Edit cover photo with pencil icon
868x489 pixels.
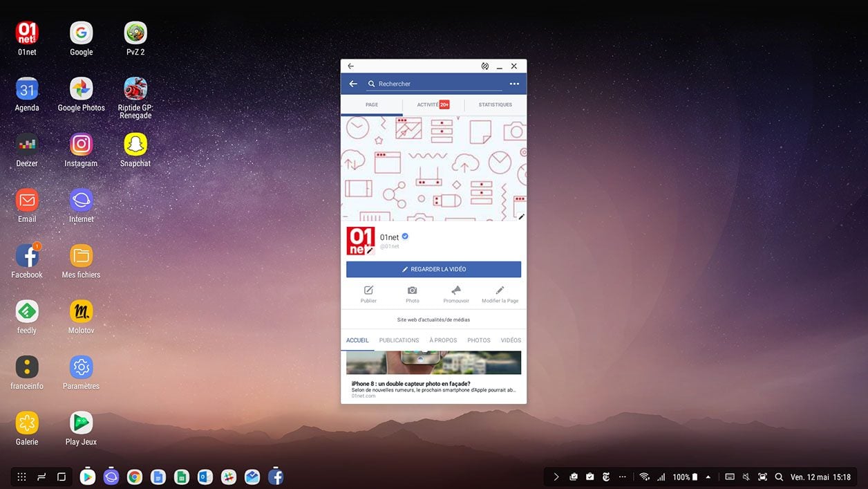click(x=521, y=216)
